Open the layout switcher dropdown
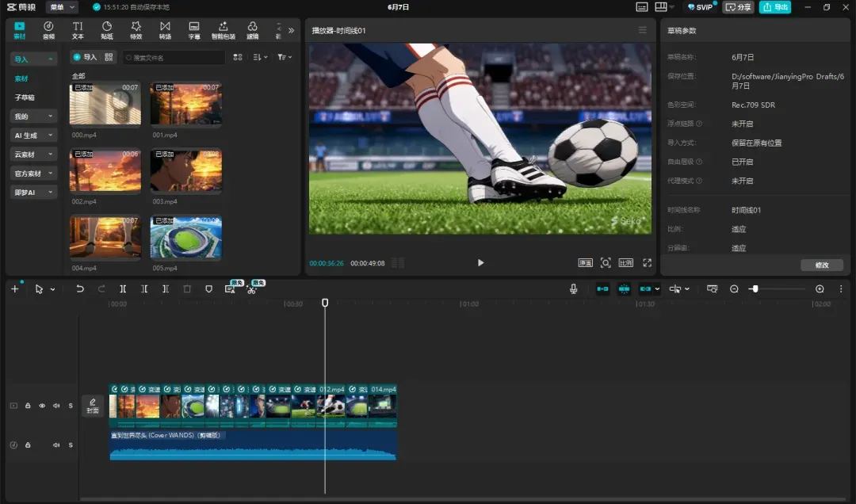The height and width of the screenshot is (504, 856). pyautogui.click(x=664, y=7)
